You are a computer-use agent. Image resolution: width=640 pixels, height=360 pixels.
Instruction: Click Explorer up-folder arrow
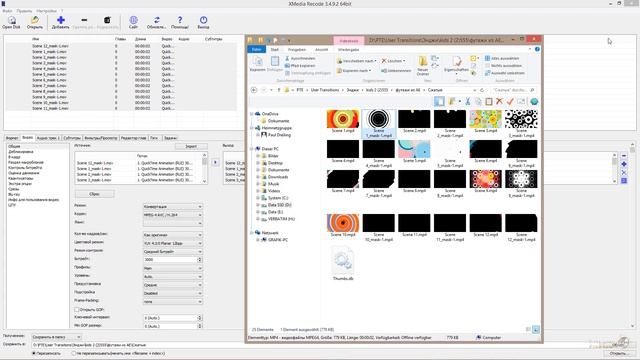click(x=279, y=90)
